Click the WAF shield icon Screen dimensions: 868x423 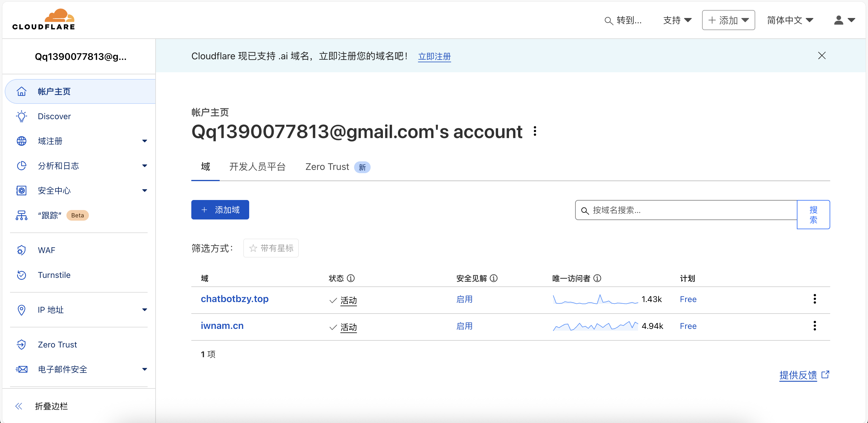coord(22,250)
